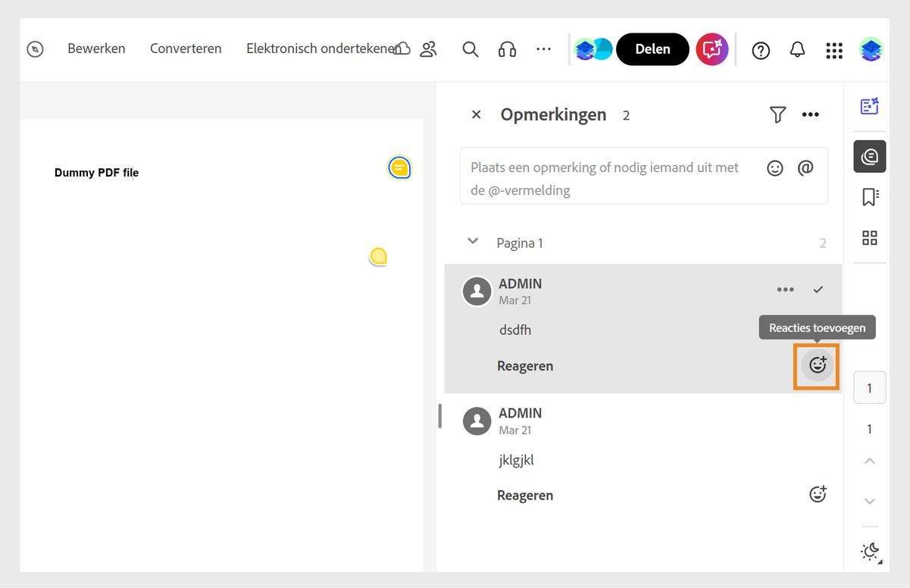Click the @ mention icon in comment field
Image resolution: width=910 pixels, height=588 pixels.
pos(805,167)
